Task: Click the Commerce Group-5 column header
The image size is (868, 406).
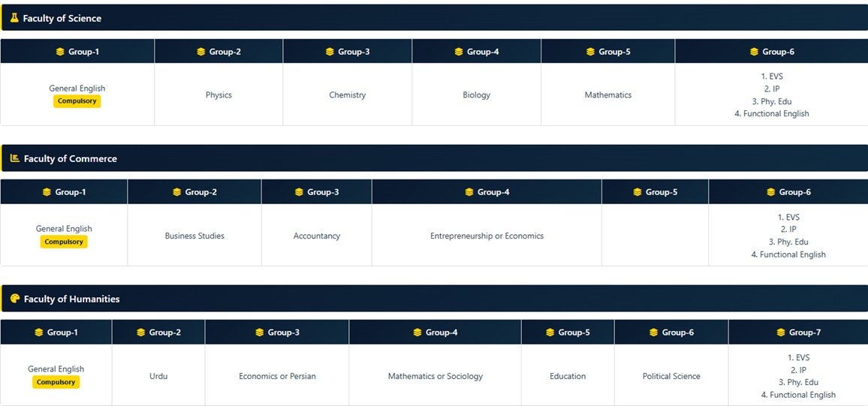Action: 655,192
